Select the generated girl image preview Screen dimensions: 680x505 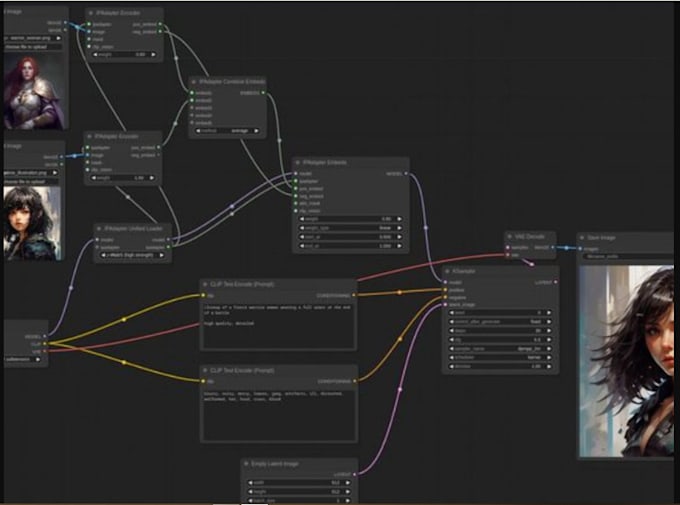click(x=626, y=360)
